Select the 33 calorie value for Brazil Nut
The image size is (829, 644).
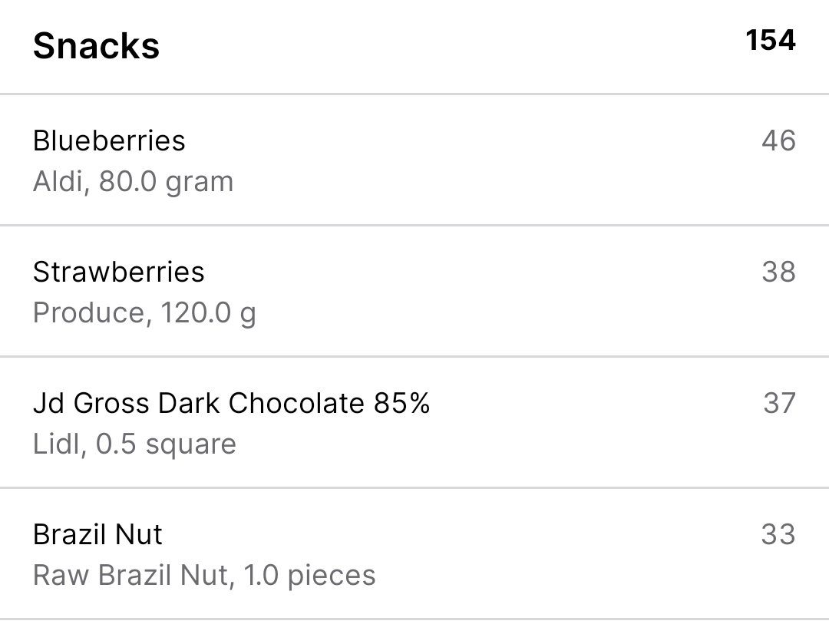[x=778, y=534]
